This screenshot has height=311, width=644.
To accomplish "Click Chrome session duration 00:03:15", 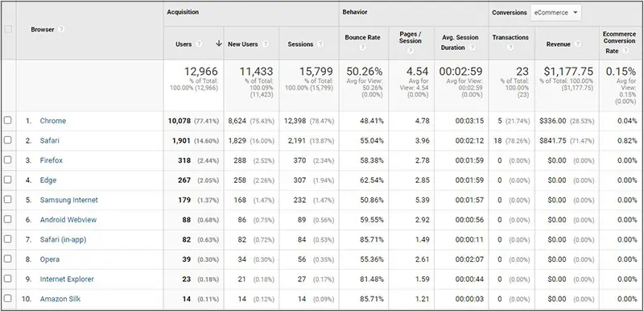I will [469, 121].
